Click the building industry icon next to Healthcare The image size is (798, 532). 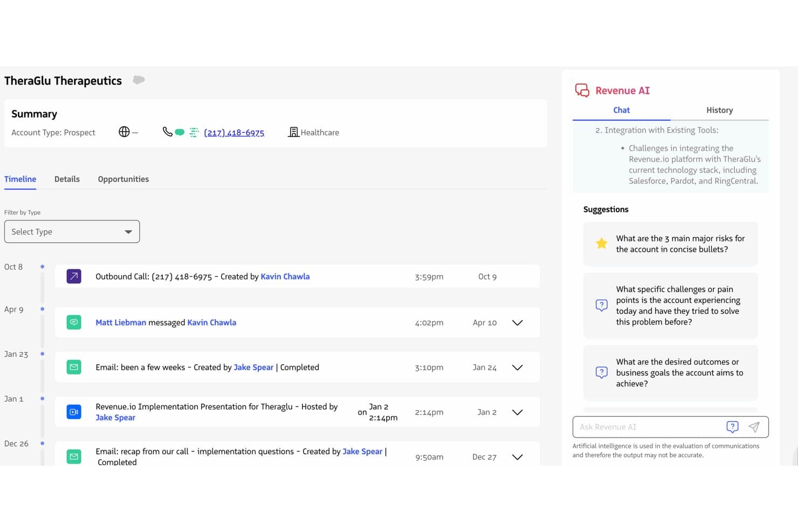293,132
